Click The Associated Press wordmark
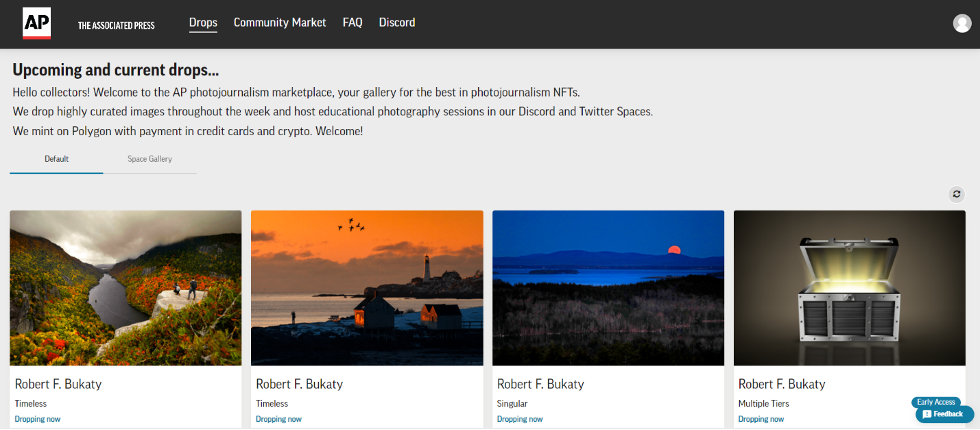Viewport: 980px width, 430px height. 117,25
